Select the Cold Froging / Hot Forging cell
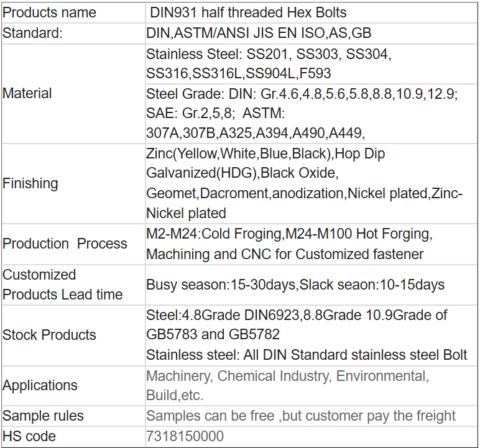480x448 pixels. point(289,244)
